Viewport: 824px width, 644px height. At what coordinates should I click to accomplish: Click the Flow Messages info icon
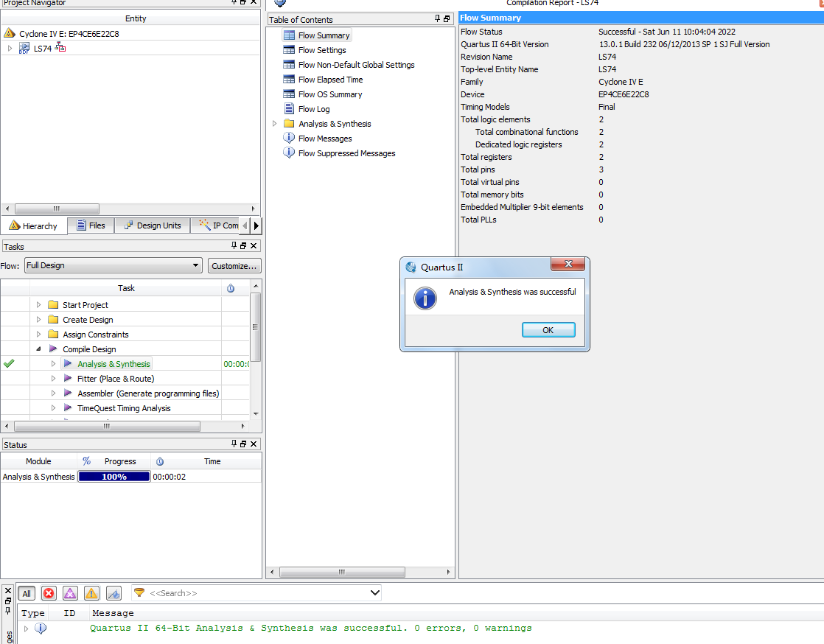click(x=289, y=138)
